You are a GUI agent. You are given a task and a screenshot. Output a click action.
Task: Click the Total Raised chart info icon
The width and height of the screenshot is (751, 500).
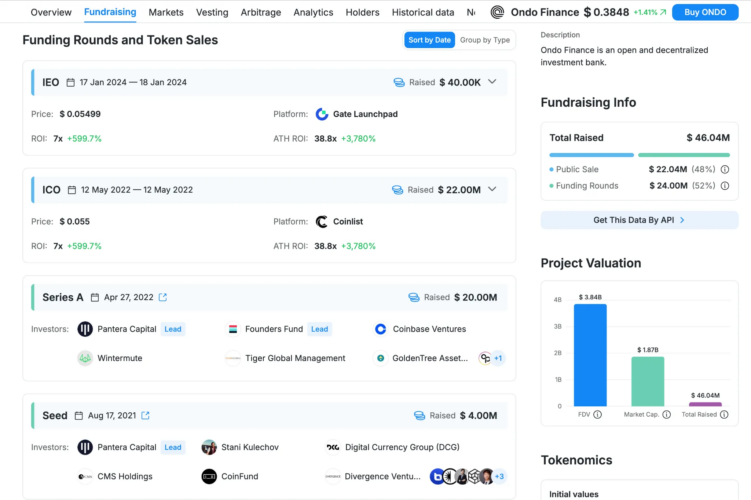724,414
